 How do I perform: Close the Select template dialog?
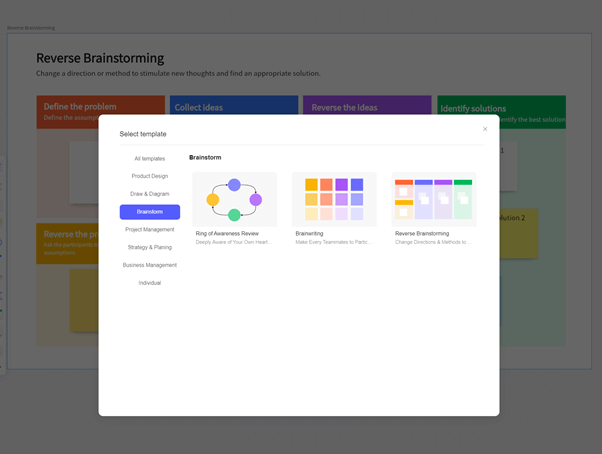pyautogui.click(x=485, y=129)
